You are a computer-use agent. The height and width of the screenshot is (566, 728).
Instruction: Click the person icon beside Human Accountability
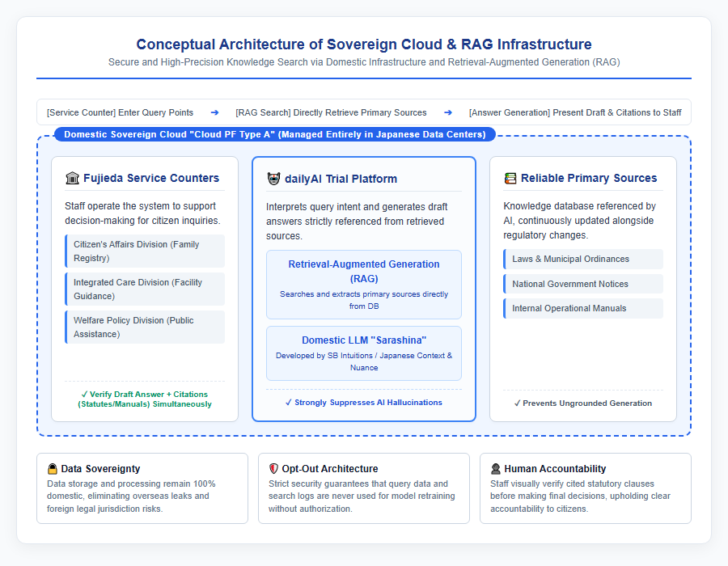click(x=495, y=469)
